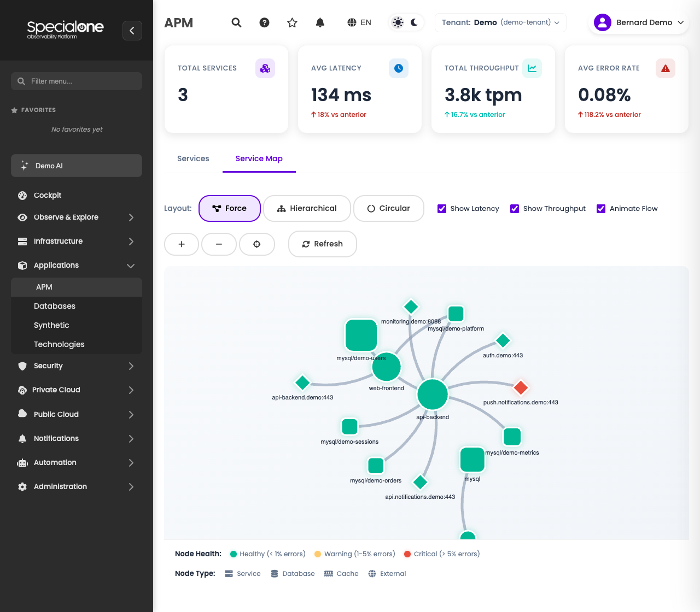700x612 pixels.
Task: Refresh the service map
Action: tap(323, 244)
